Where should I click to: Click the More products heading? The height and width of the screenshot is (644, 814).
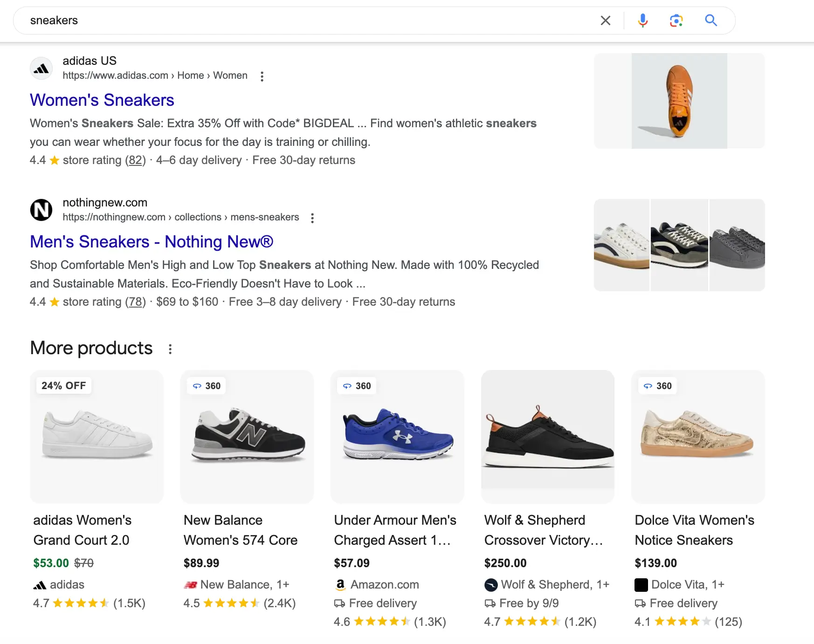(91, 348)
